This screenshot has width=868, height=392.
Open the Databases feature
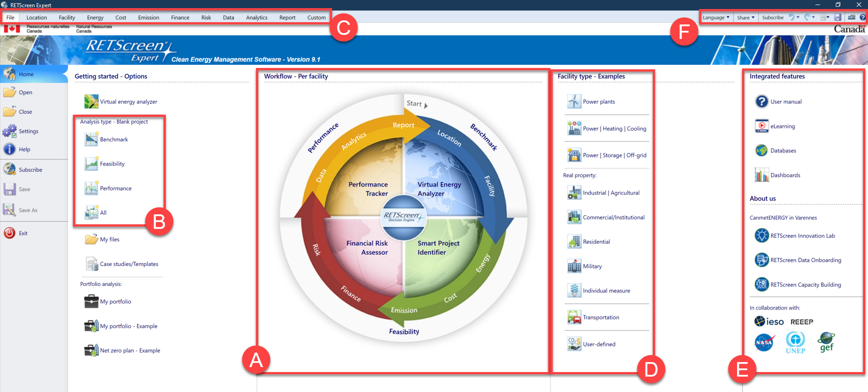click(x=775, y=150)
